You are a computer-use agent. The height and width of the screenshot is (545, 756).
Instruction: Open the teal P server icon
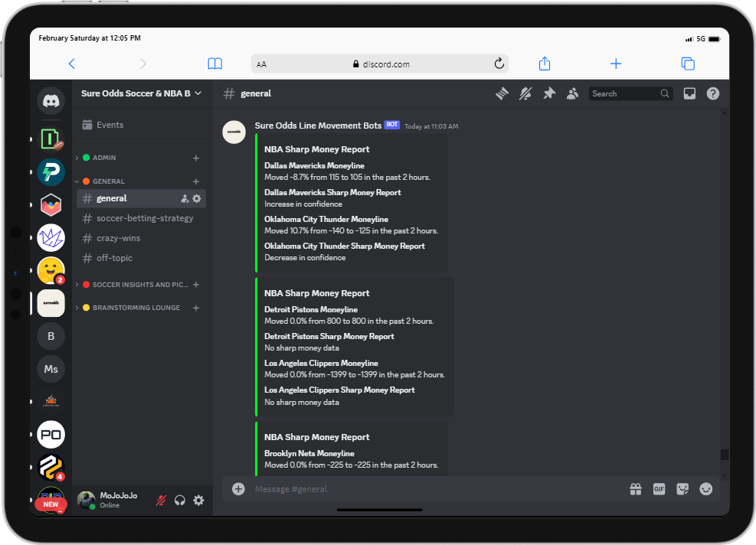51,172
